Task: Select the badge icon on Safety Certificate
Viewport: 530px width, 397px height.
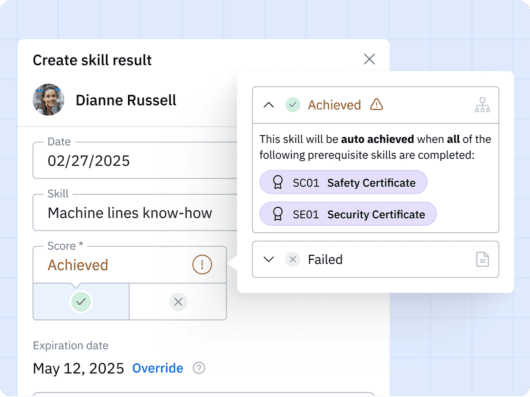Action: (x=278, y=182)
